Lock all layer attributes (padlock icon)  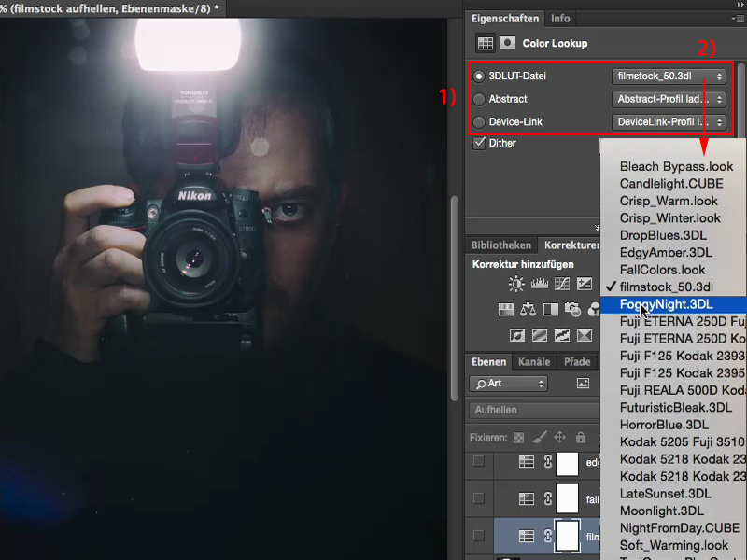[x=580, y=437]
